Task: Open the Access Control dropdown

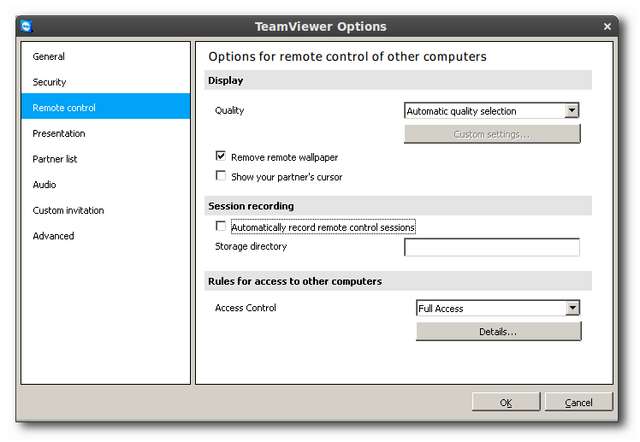Action: (x=497, y=309)
